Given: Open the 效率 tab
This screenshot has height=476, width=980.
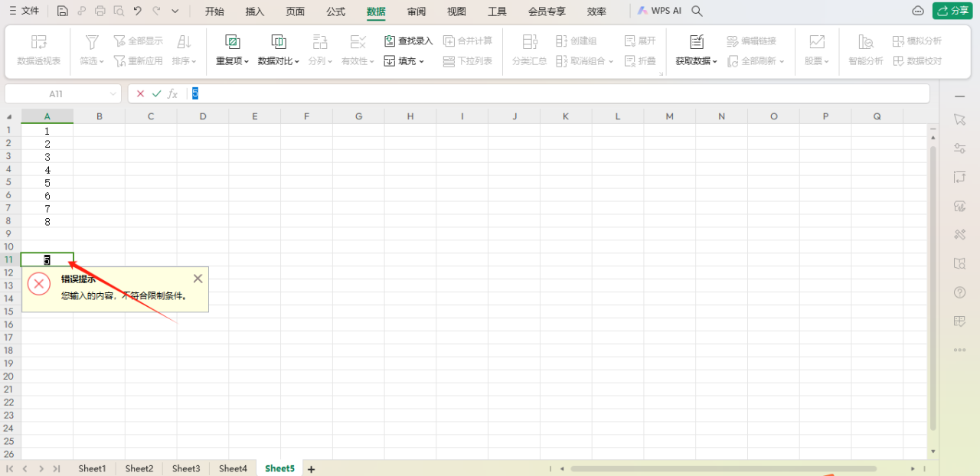Looking at the screenshot, I should pos(596,11).
